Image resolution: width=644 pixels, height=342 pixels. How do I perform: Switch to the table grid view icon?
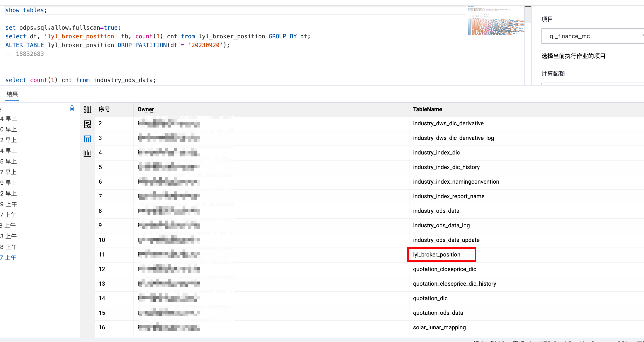87,139
